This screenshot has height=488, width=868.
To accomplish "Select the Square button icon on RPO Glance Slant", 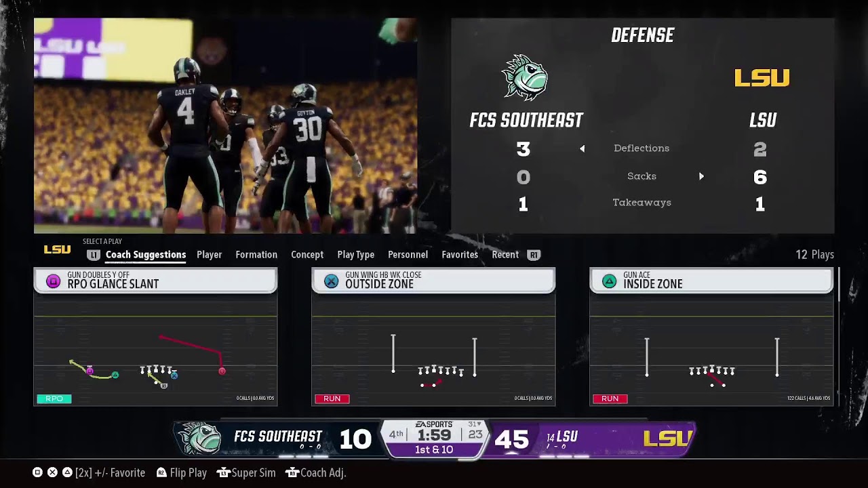I will (53, 281).
